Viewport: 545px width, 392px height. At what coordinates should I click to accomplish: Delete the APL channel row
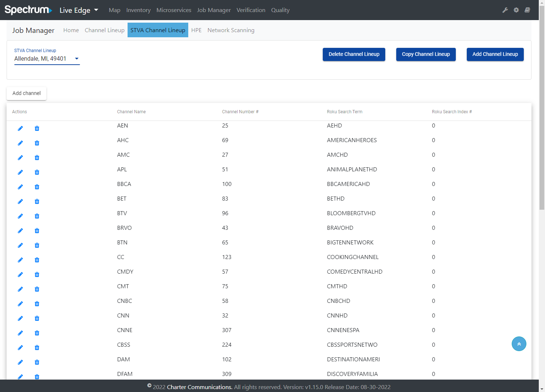click(37, 172)
